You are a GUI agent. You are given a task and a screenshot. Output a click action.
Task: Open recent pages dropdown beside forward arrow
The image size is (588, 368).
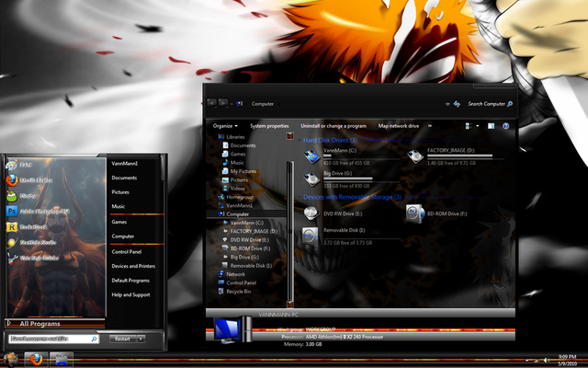[232, 104]
